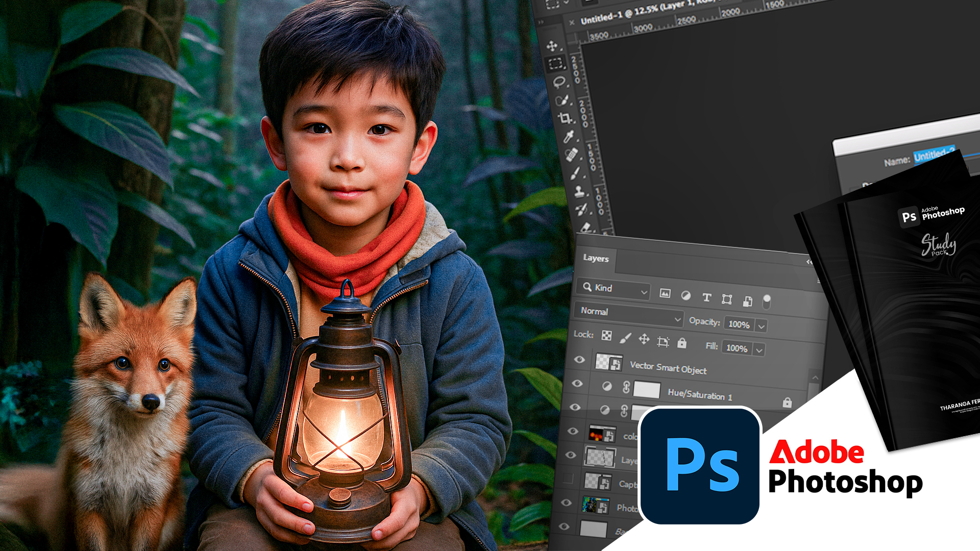Viewport: 980px width, 551px height.
Task: Click the artboard nesting lock icon
Action: (663, 341)
